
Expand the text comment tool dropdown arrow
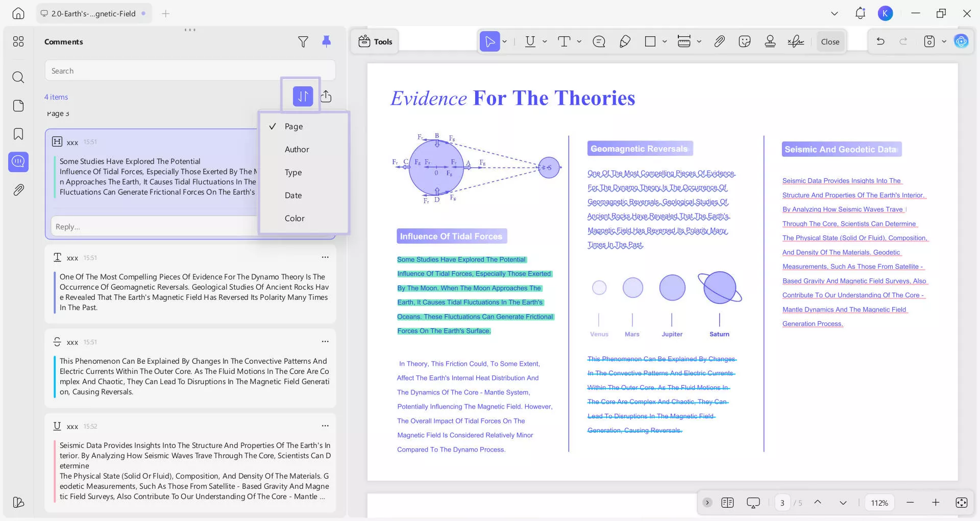579,41
